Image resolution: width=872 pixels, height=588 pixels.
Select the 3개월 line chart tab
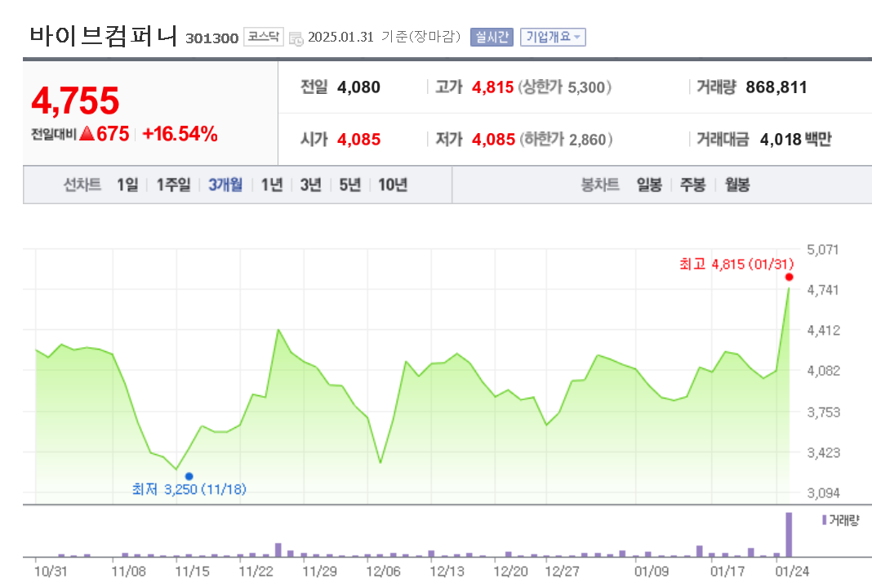pos(225,185)
